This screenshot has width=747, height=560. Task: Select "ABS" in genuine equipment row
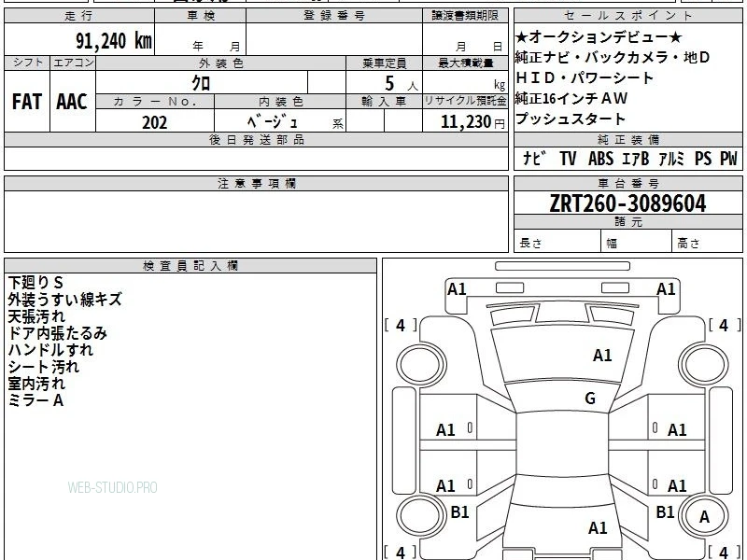click(600, 158)
